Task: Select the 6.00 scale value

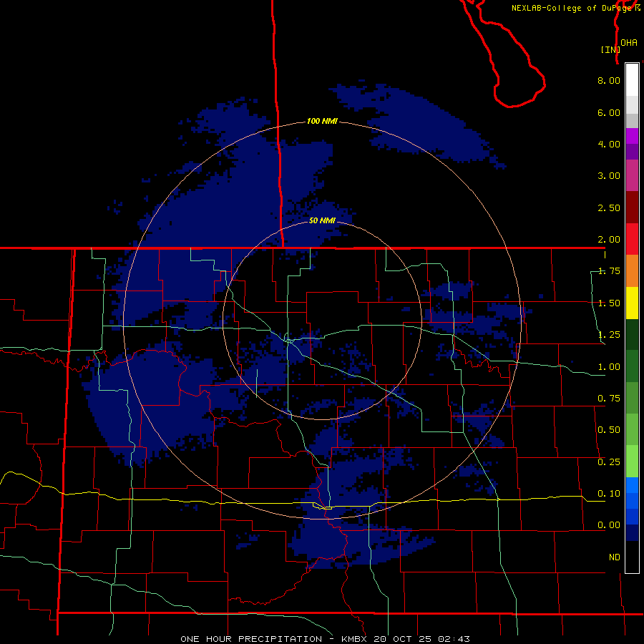Action: click(609, 112)
